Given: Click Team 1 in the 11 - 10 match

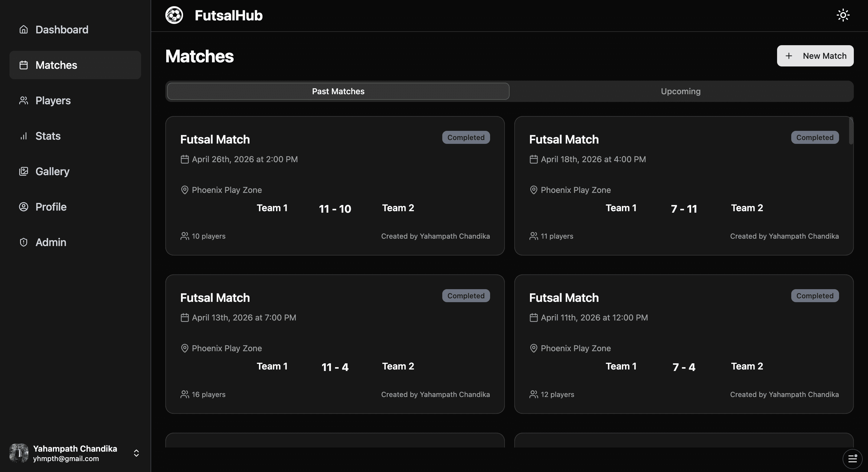Looking at the screenshot, I should [272, 208].
